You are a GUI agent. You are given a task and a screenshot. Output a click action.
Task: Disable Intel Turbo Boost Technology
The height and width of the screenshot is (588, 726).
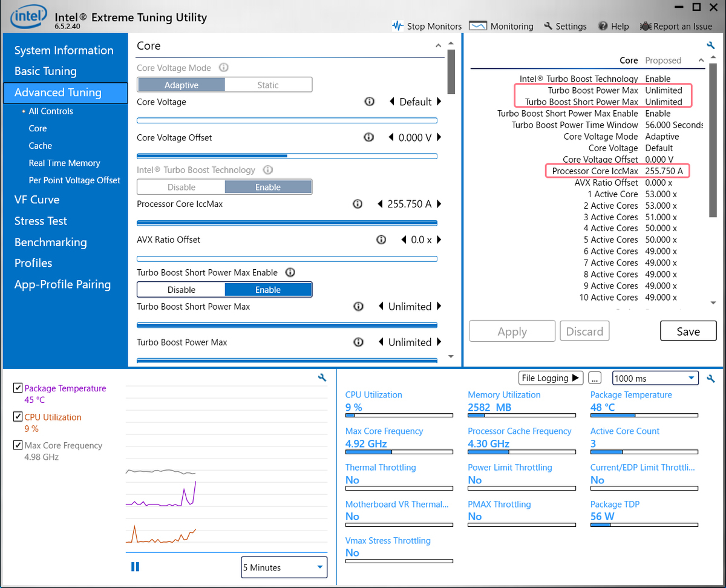coord(181,187)
